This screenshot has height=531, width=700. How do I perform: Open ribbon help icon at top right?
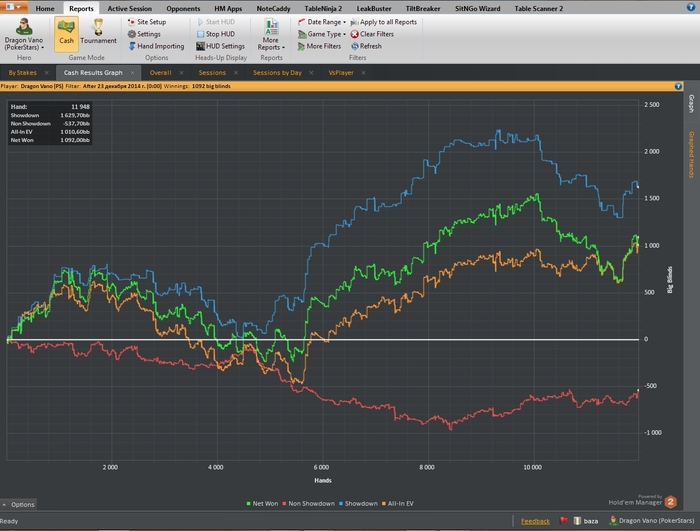[690, 7]
